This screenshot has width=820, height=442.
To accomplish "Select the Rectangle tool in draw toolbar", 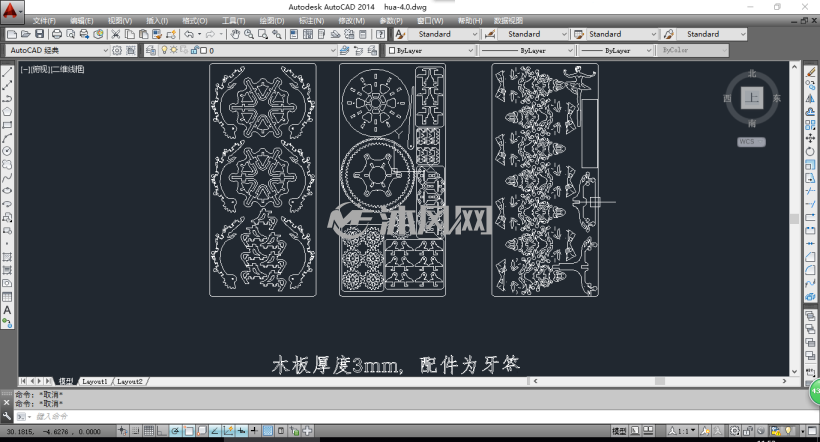I will [7, 125].
